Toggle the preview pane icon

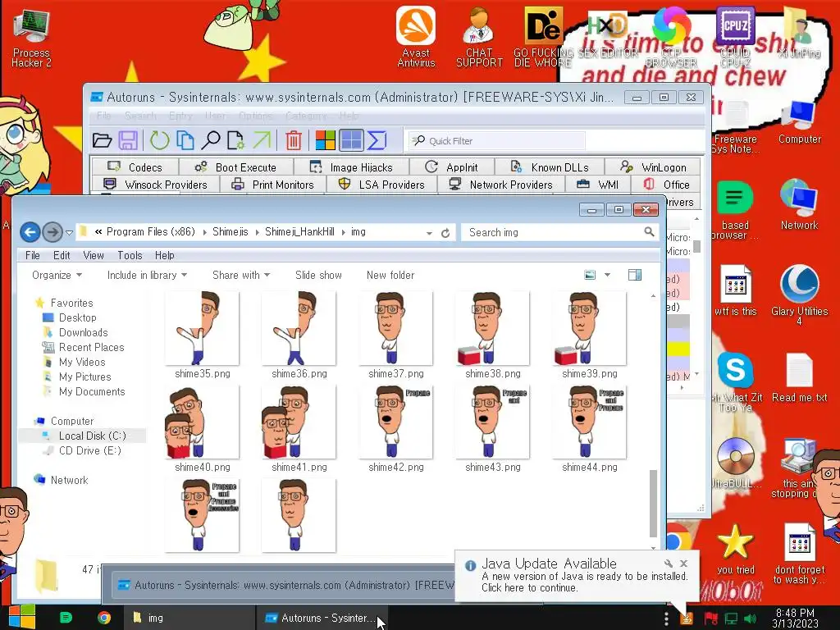635,275
